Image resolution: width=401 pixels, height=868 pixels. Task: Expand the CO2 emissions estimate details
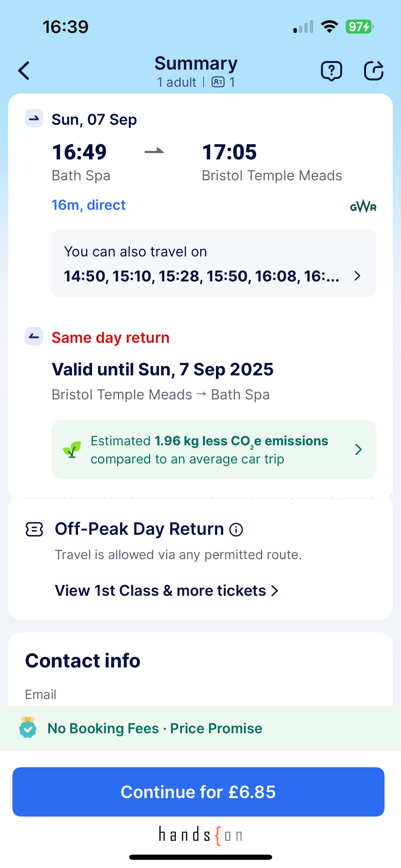[x=358, y=449]
